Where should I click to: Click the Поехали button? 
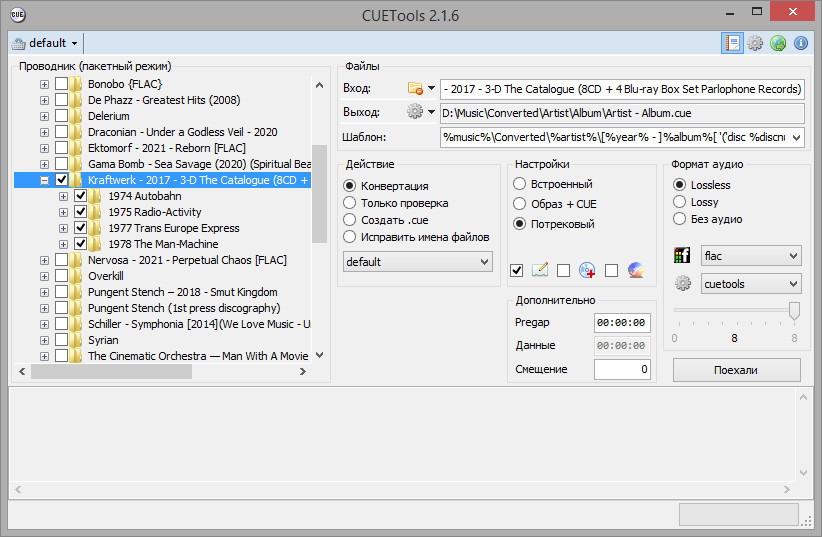(737, 370)
